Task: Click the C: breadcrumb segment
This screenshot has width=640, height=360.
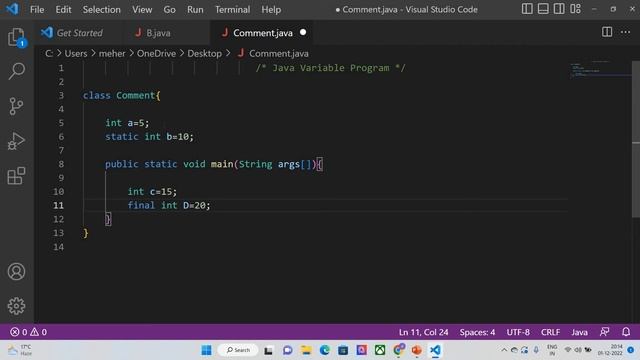Action: [x=49, y=53]
